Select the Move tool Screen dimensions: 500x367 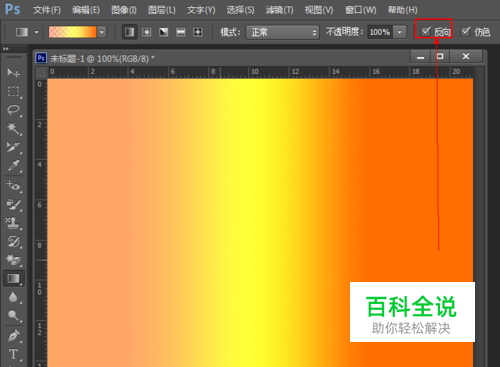pos(13,72)
